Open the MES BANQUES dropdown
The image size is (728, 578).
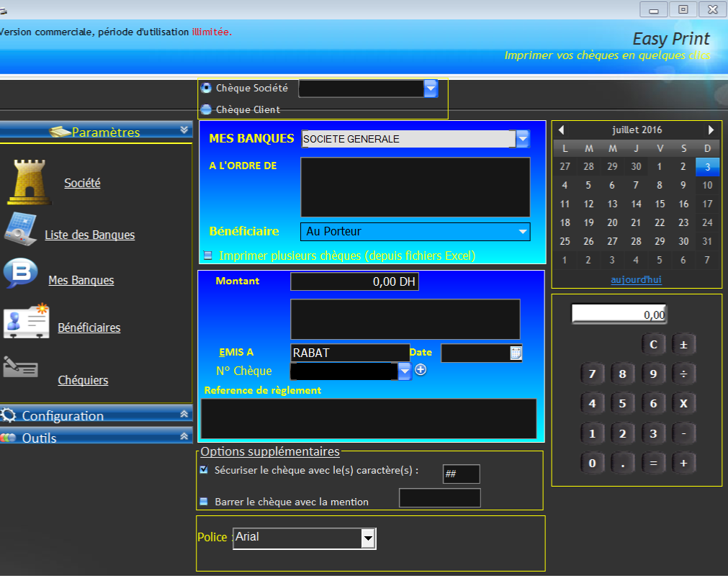[523, 139]
